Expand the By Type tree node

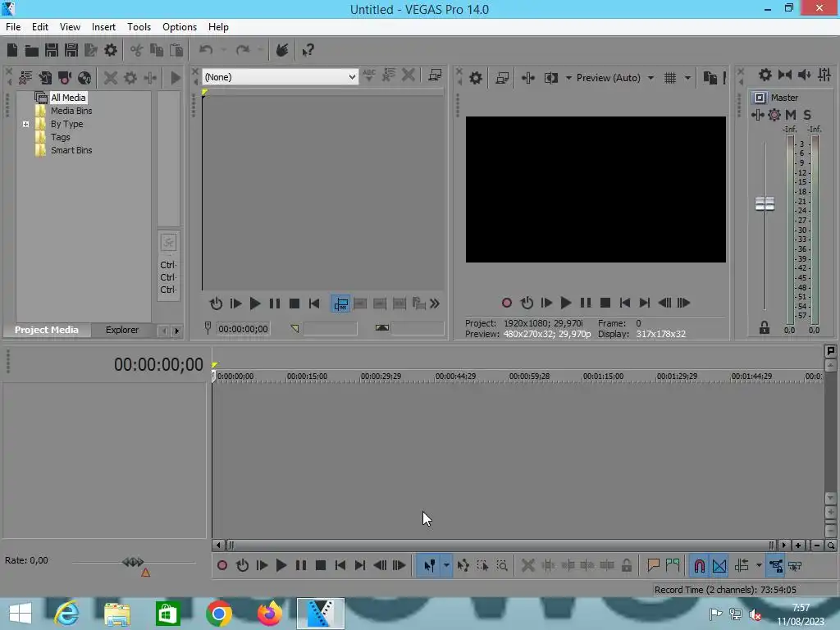25,125
